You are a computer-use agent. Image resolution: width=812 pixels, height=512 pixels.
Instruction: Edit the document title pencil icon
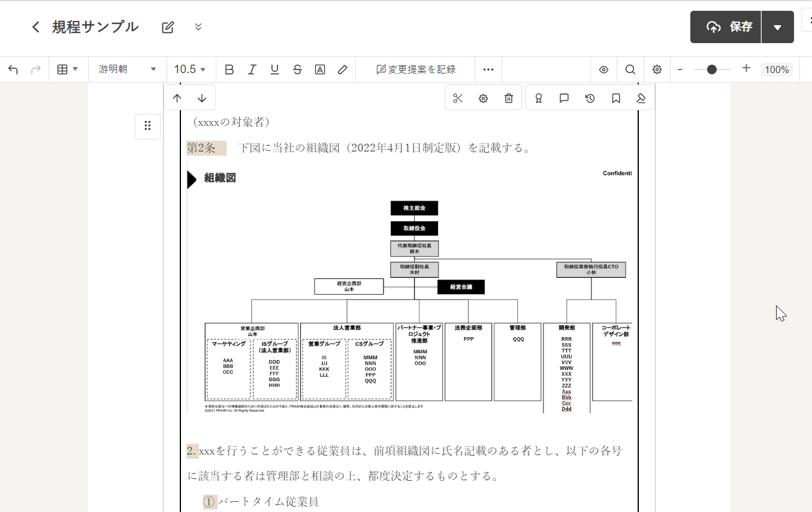168,27
